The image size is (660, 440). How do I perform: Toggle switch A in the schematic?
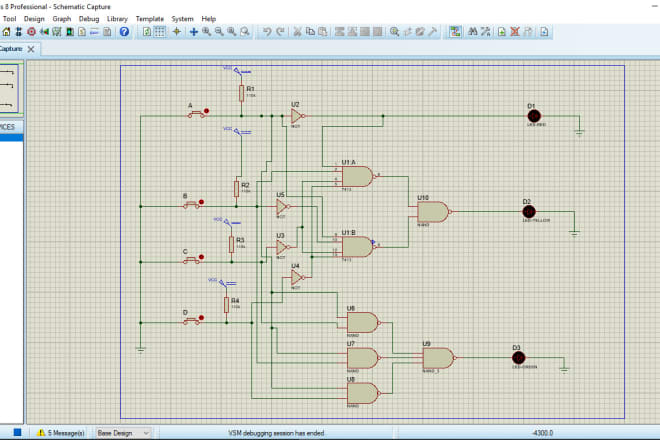pos(197,113)
